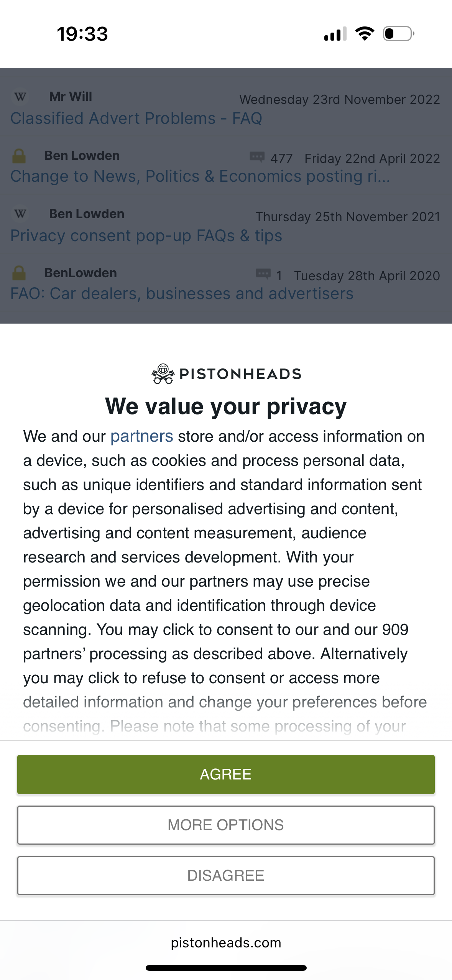Tap the Wi-Fi status icon
452x980 pixels.
pos(365,34)
